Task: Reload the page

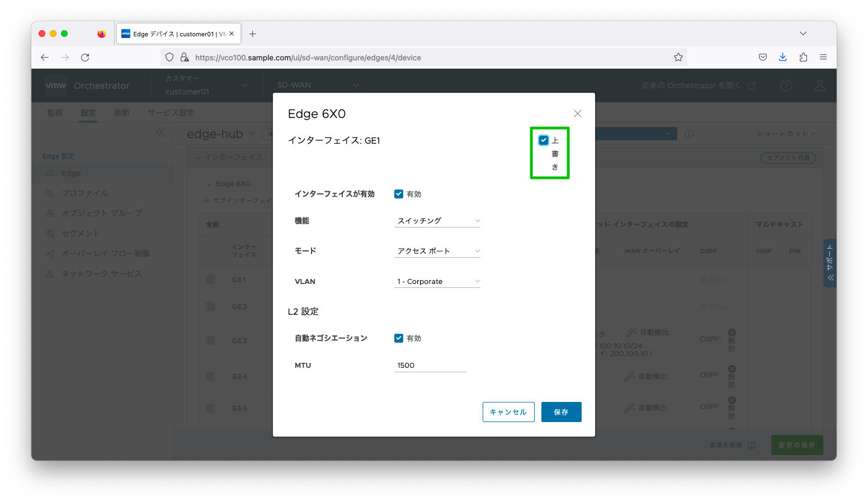Action: point(85,57)
